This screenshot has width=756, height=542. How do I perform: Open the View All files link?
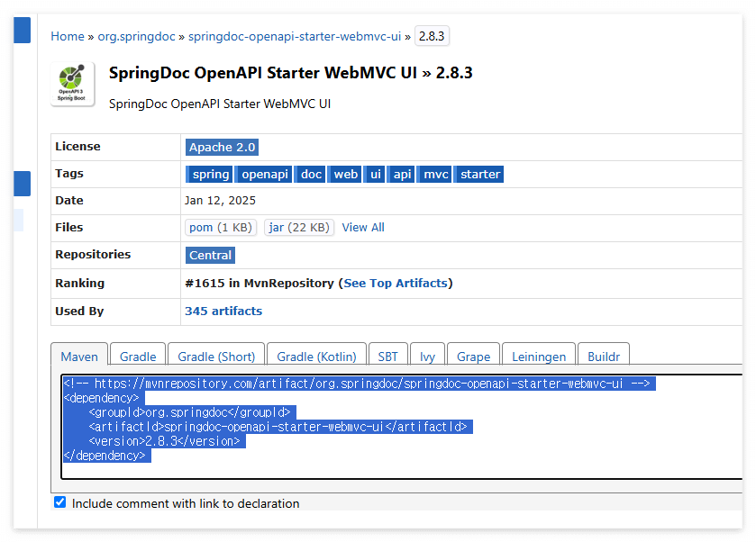coord(363,228)
